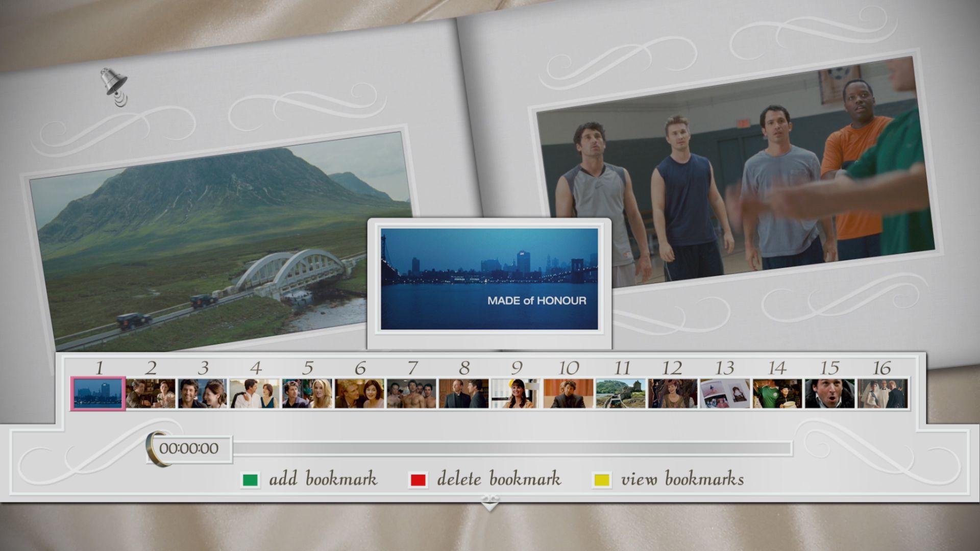The image size is (980, 551).
Task: Select chapter 12 thumbnail
Action: (673, 393)
